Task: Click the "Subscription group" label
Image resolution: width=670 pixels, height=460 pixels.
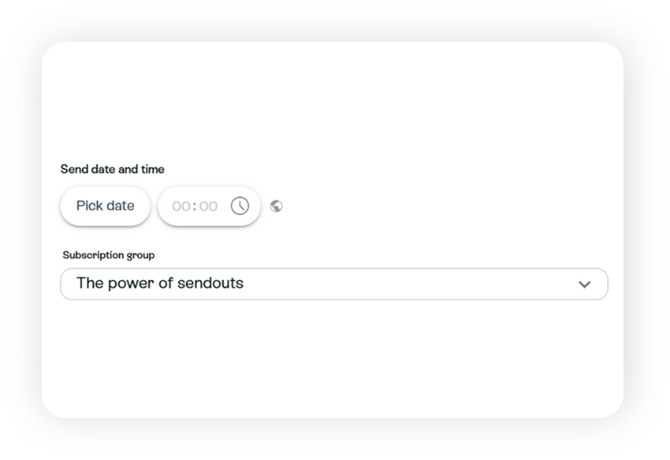Action: 108,255
